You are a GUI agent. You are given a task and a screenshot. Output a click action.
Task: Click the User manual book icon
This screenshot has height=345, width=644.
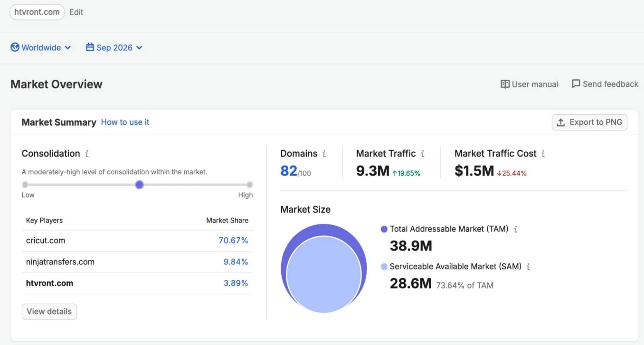click(505, 84)
